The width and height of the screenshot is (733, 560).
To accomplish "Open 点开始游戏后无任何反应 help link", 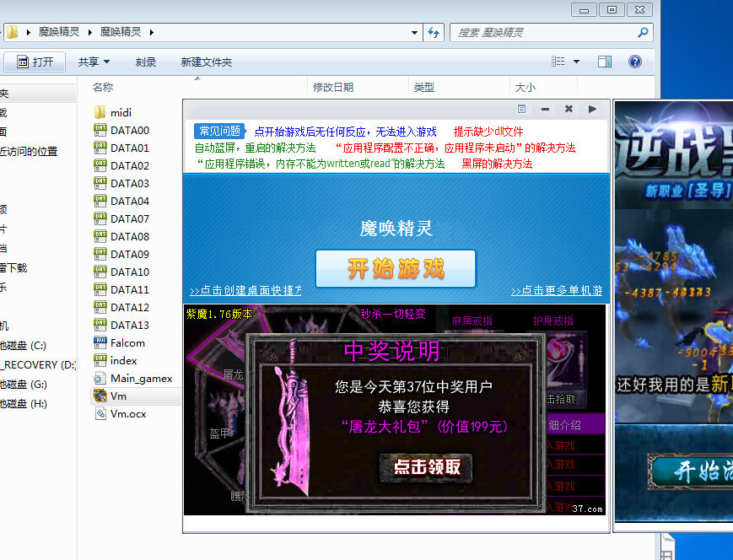I will coord(346,132).
